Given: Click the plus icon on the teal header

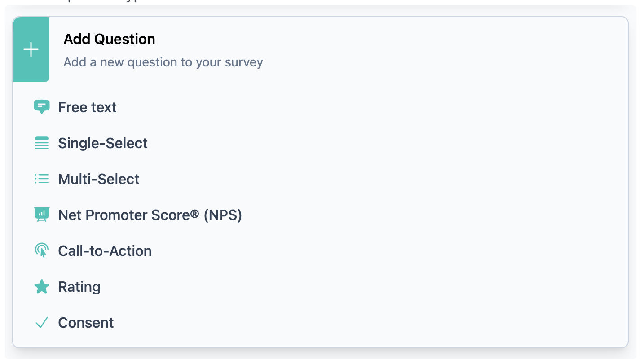Looking at the screenshot, I should [31, 49].
